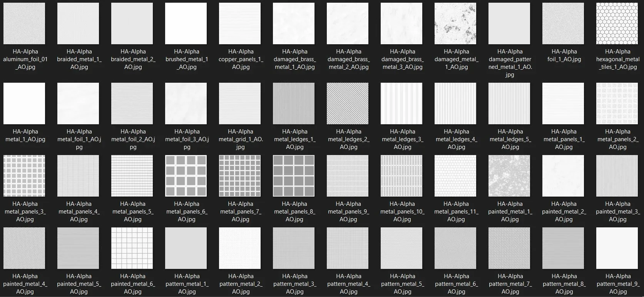Click the file name 'HA-Alpha damaged_patterned_metal_1_AO.jpg'
Viewport: 644px width, 297px height.
510,63
